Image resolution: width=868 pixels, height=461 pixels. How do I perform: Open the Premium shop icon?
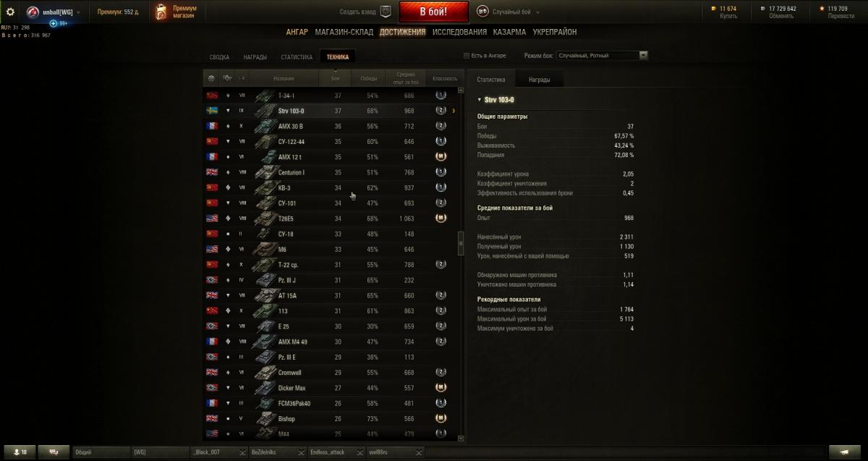161,12
